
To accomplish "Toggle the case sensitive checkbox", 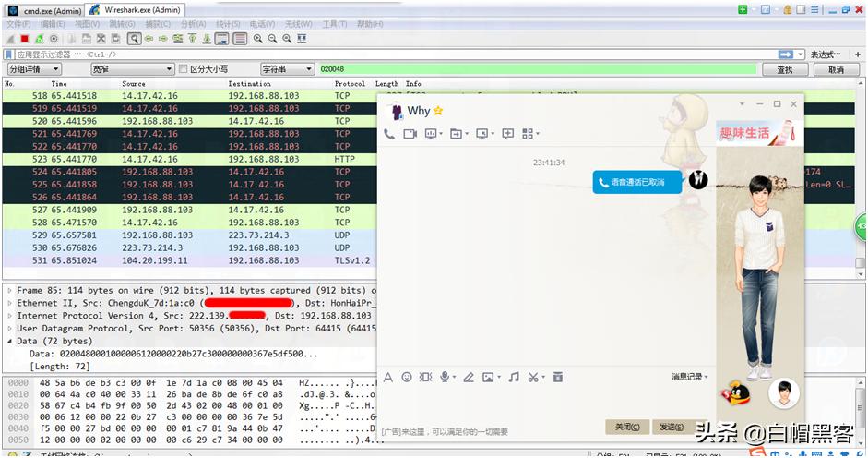I will 184,68.
